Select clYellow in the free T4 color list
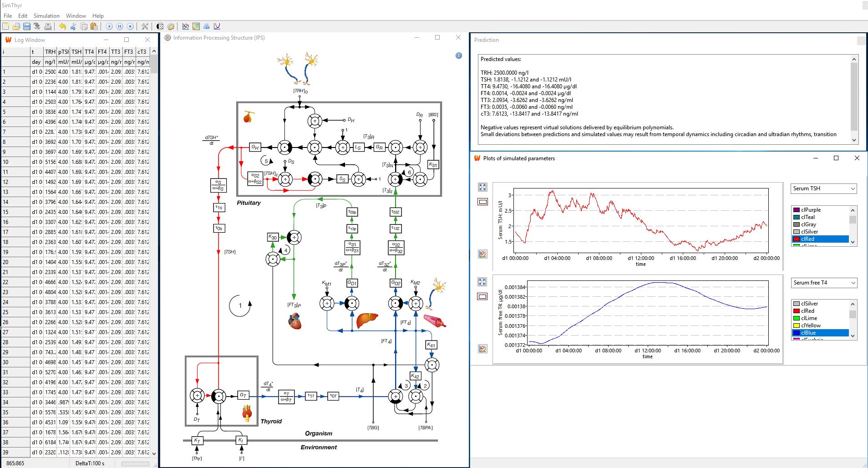Image resolution: width=868 pixels, height=468 pixels. point(821,326)
